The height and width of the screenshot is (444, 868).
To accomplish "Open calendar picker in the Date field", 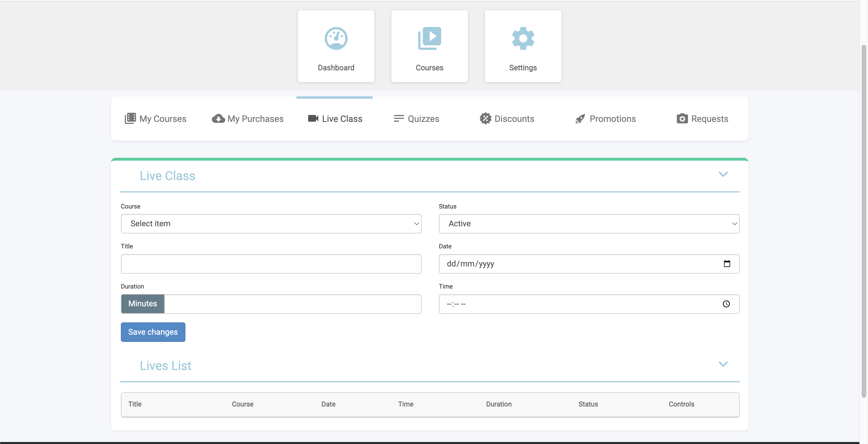I will click(726, 264).
